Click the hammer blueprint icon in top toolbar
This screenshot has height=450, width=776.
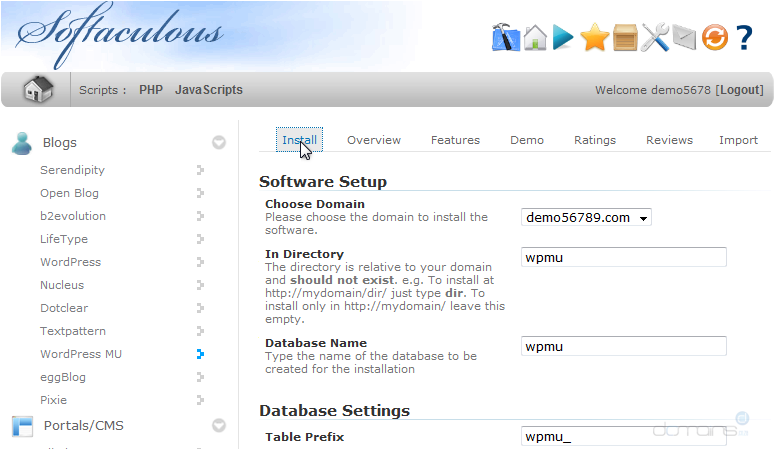(507, 38)
